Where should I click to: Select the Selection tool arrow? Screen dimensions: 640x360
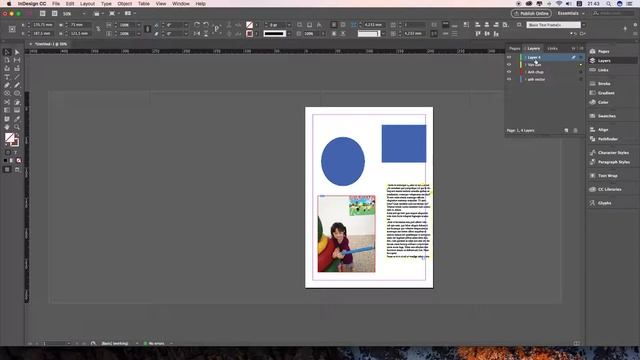click(7, 52)
